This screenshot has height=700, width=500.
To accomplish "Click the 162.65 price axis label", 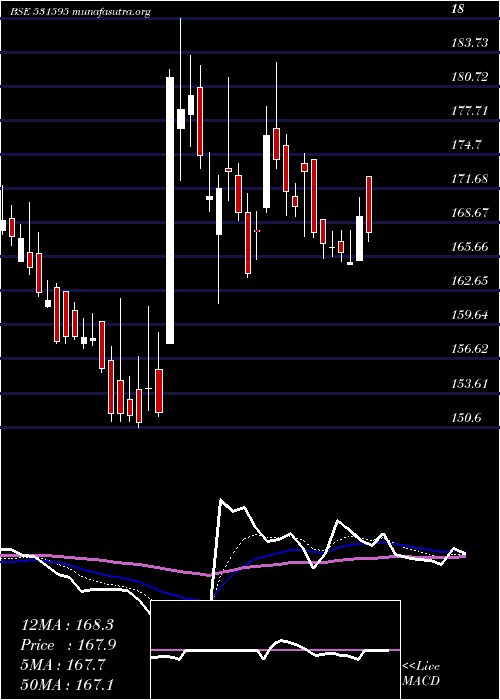I will pos(469,281).
